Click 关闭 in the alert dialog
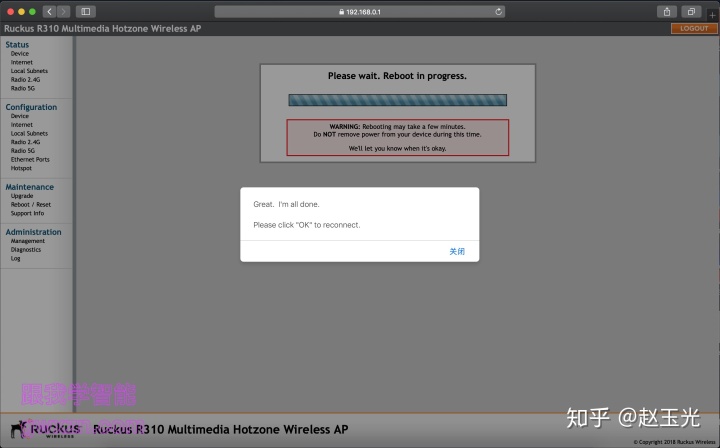This screenshot has width=720, height=448. click(x=457, y=252)
